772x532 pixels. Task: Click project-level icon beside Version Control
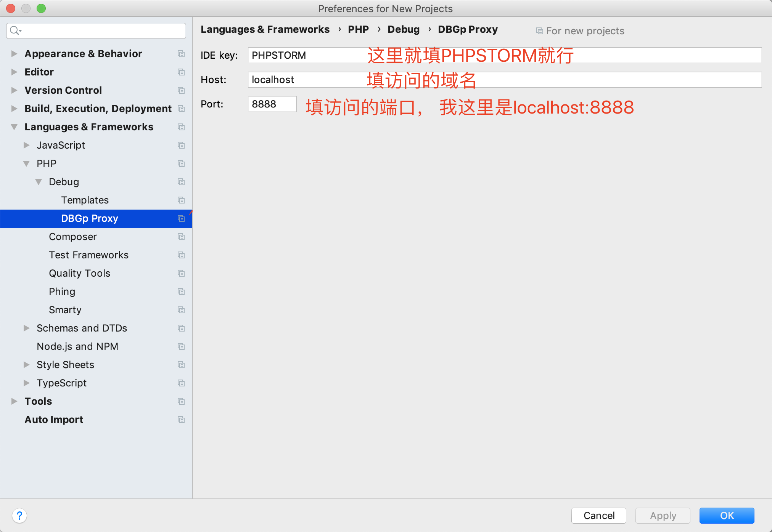[181, 90]
